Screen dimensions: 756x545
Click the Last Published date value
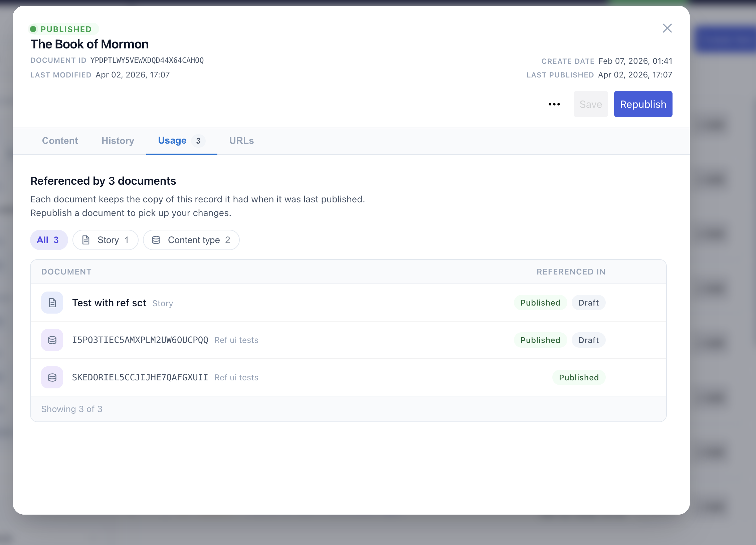pos(635,75)
